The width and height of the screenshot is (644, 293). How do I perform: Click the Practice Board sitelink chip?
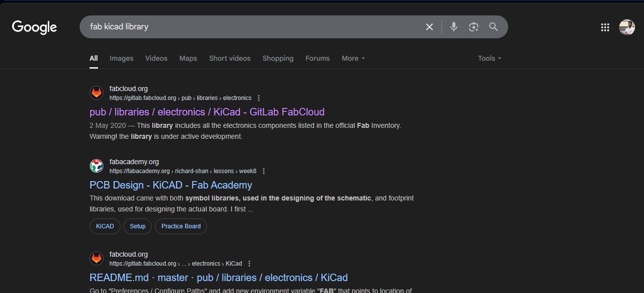[x=181, y=226]
